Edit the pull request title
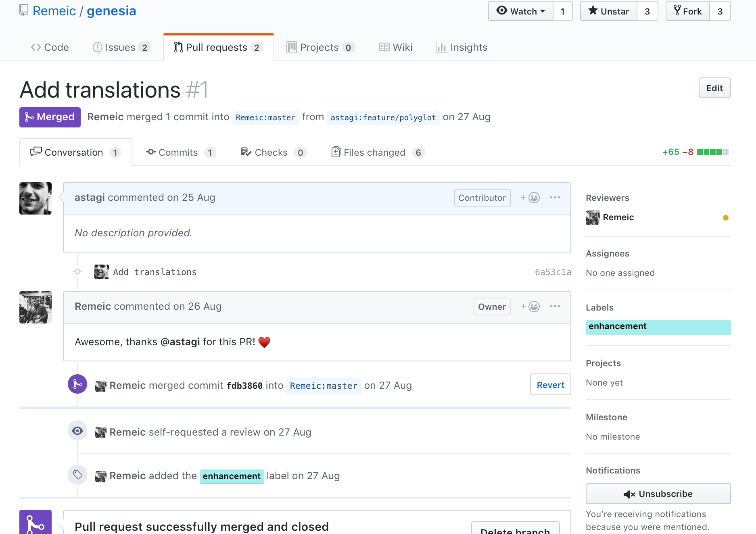 tap(714, 88)
